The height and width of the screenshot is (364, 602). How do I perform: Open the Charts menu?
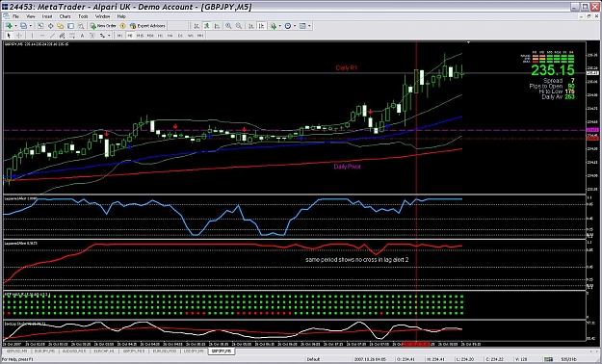tap(65, 16)
